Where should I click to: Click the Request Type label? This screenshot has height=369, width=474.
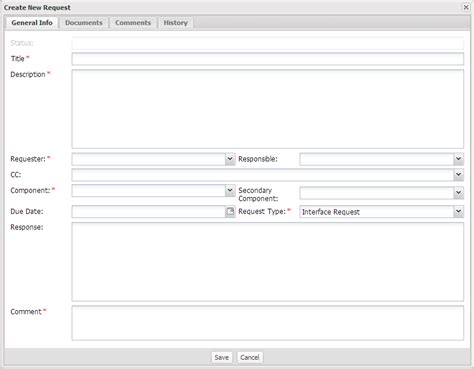click(x=262, y=211)
